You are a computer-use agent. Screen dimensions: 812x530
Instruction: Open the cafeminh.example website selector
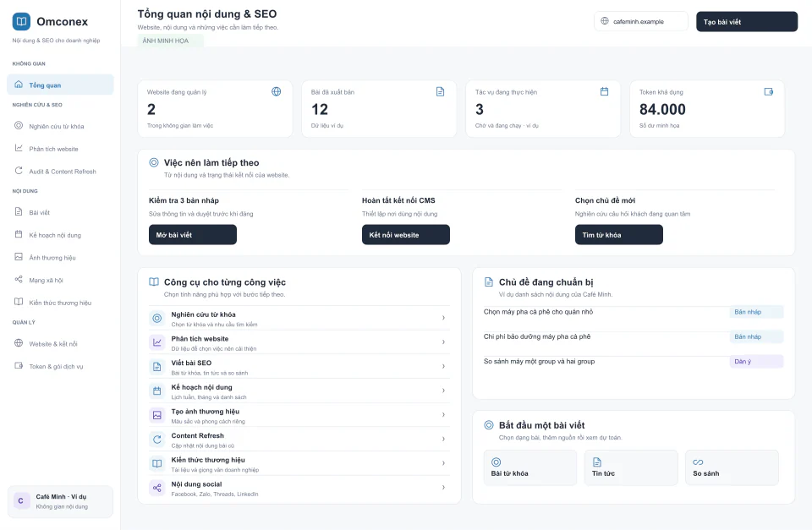click(x=640, y=21)
